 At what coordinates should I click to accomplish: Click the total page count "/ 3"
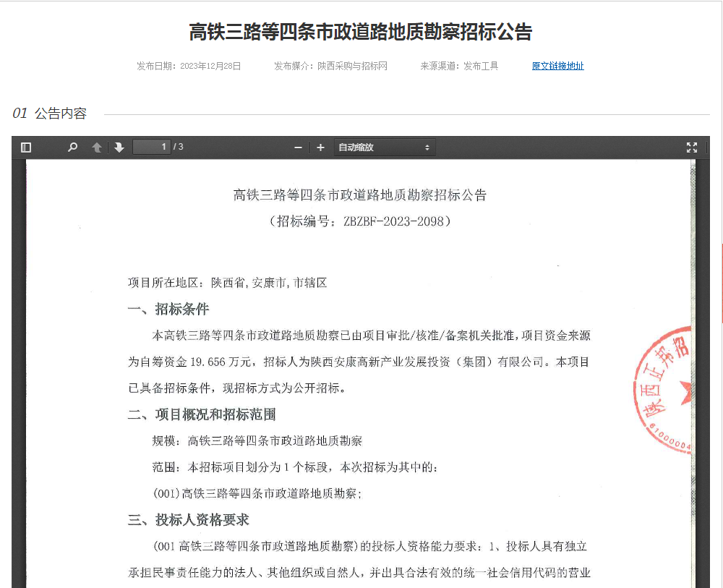pos(179,147)
